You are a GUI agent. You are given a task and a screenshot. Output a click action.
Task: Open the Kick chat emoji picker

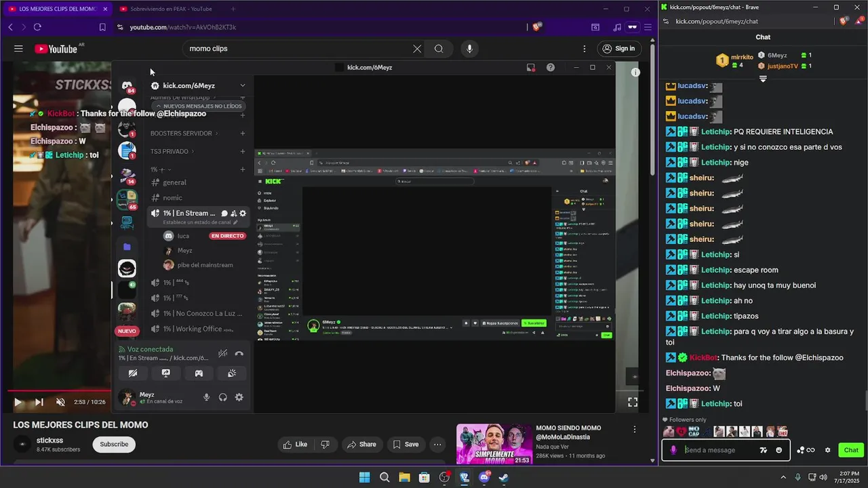click(x=778, y=450)
